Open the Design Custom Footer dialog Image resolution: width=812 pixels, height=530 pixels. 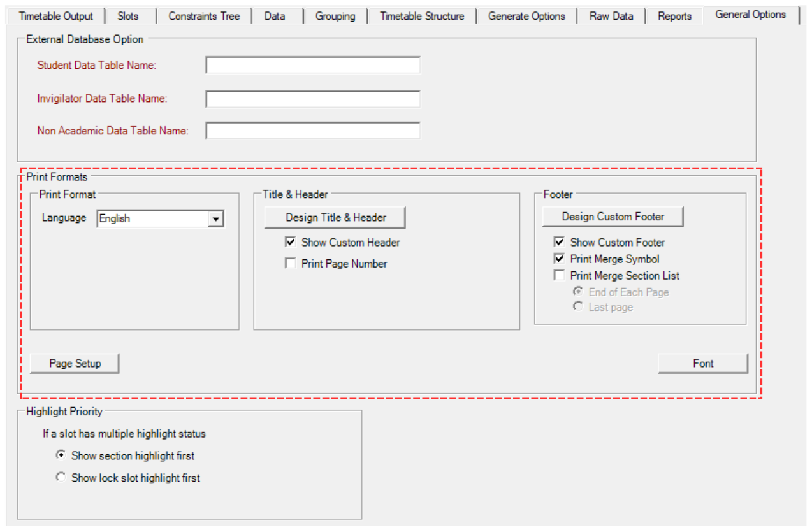tap(613, 217)
